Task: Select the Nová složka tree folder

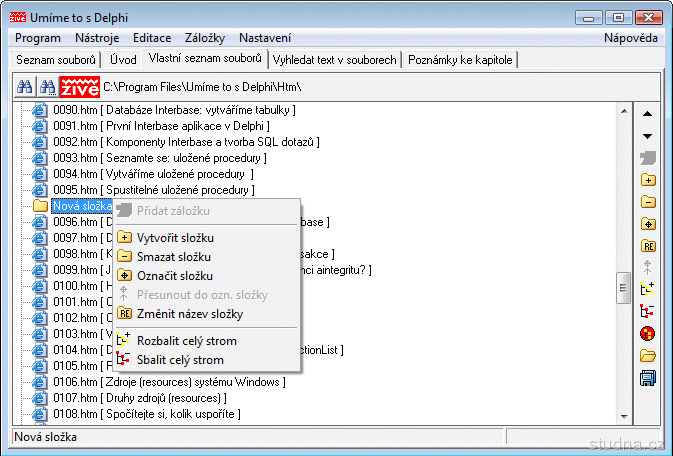Action: click(x=82, y=206)
